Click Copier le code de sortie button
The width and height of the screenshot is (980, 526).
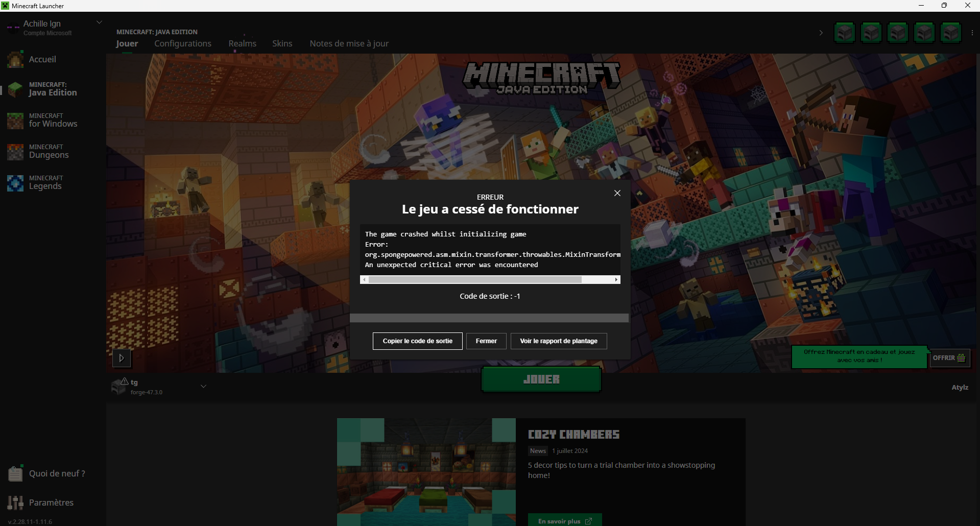click(x=418, y=341)
